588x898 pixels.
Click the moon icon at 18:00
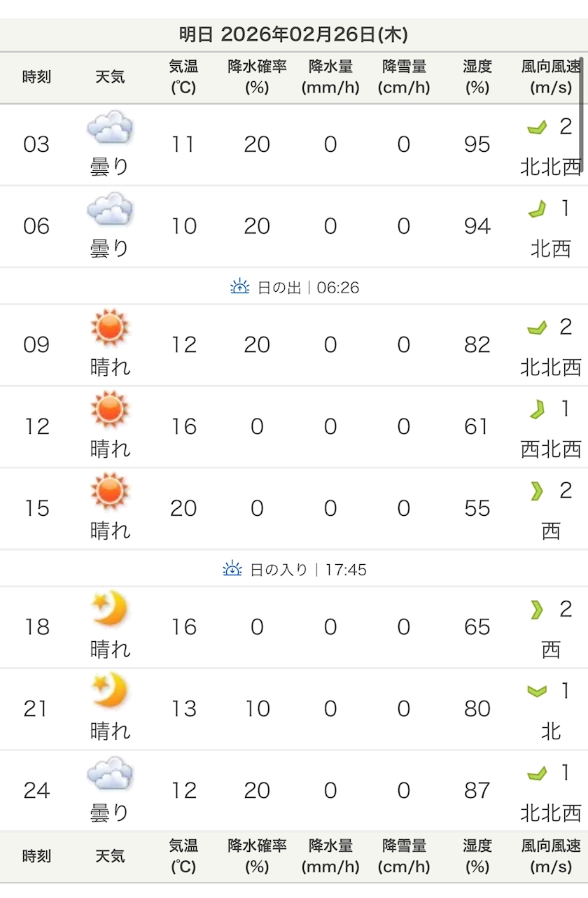[x=110, y=608]
